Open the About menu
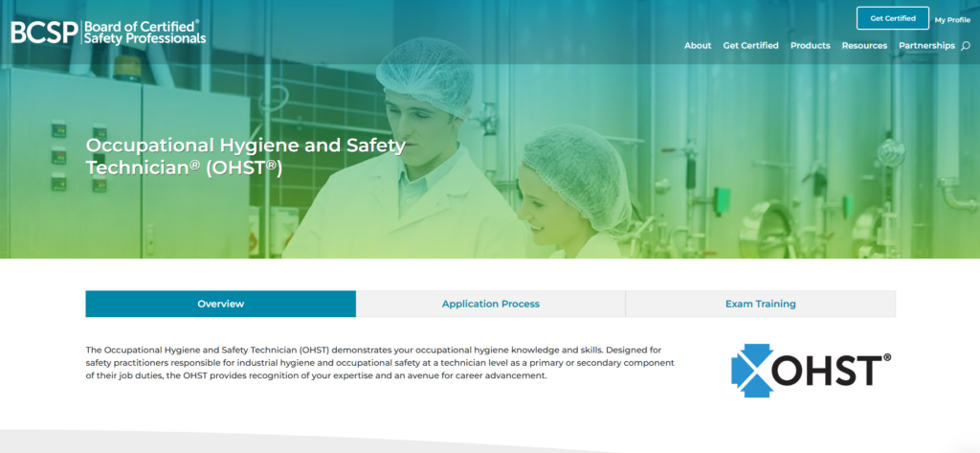Screen dimensions: 980x453 [698, 46]
